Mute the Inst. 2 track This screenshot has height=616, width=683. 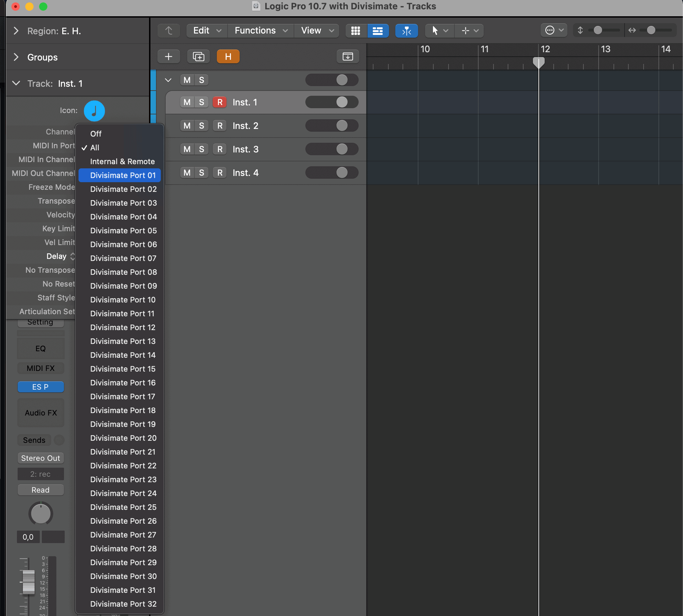coord(187,126)
